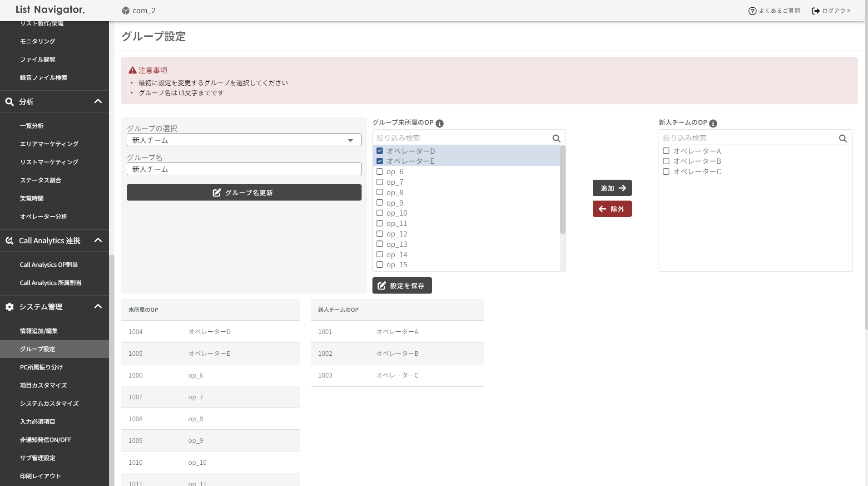The image size is (868, 486).
Task: Click info icon next to 新人チームのOP
Action: [713, 123]
